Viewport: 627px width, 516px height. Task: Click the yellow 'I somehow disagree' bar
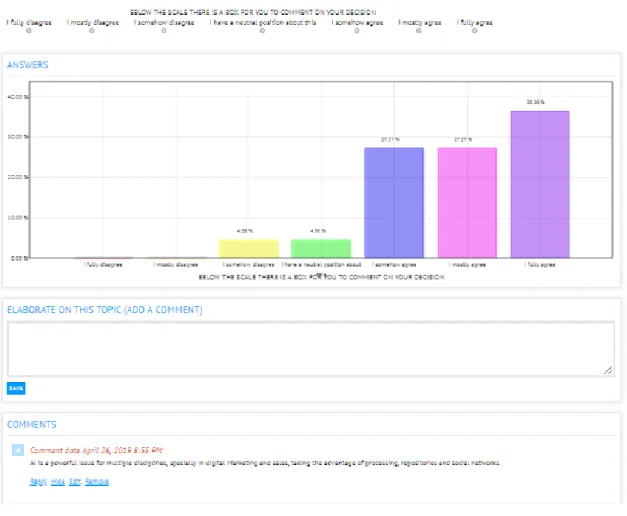point(248,248)
